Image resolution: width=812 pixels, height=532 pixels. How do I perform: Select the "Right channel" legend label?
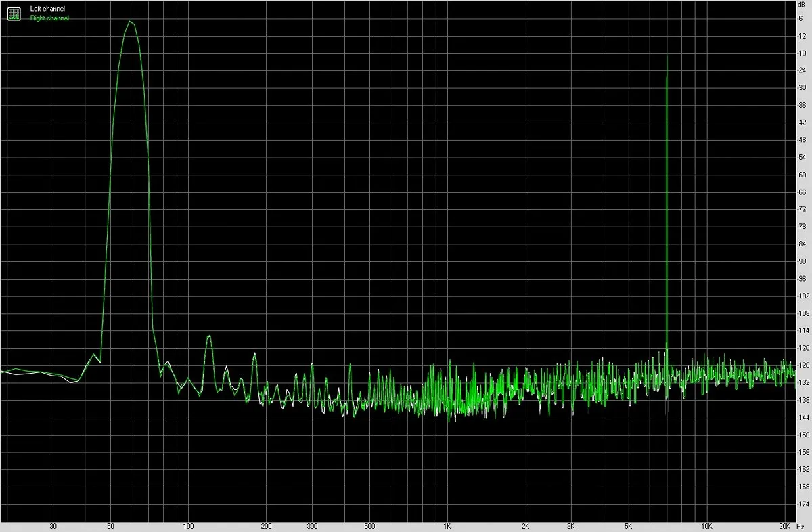[49, 18]
